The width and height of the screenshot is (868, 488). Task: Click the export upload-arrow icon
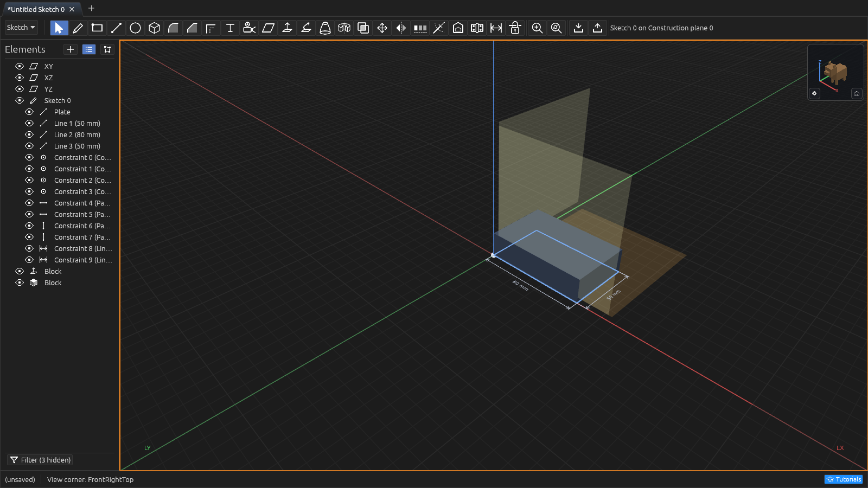(x=597, y=28)
